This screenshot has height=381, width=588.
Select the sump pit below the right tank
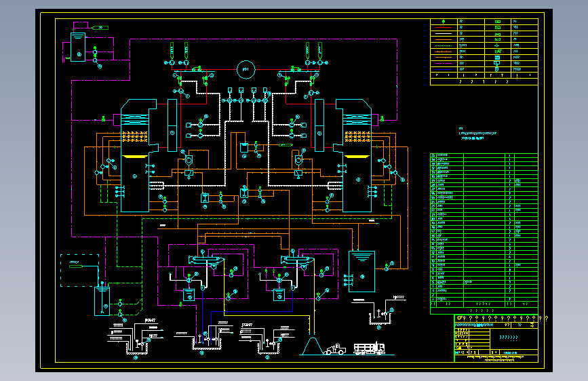(x=380, y=317)
